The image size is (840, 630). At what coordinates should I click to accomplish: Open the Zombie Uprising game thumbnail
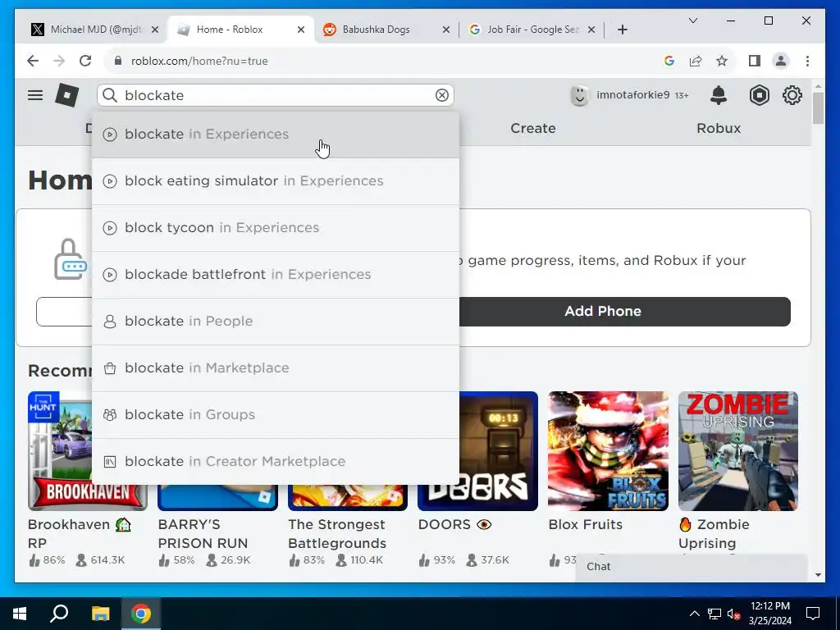[738, 450]
